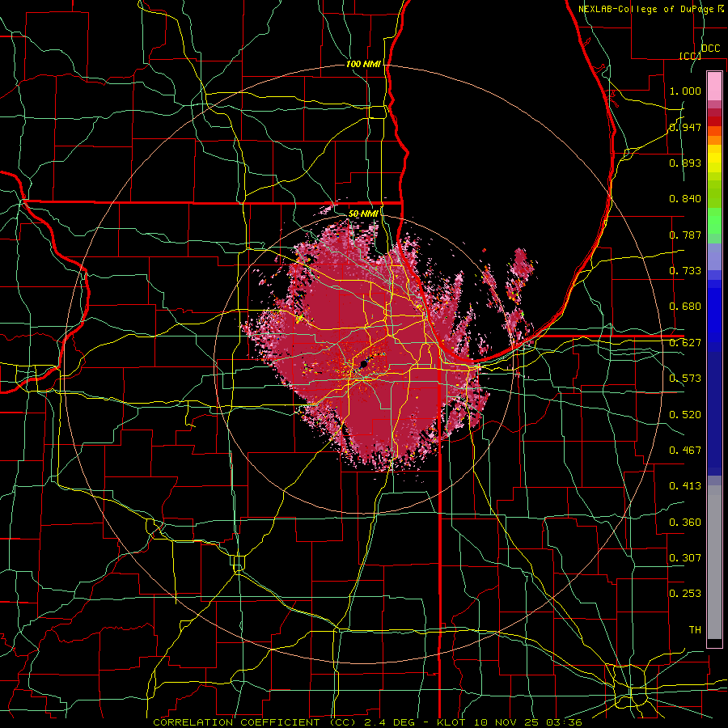Click the 0.947 scale value
This screenshot has width=728, height=728.
click(685, 127)
